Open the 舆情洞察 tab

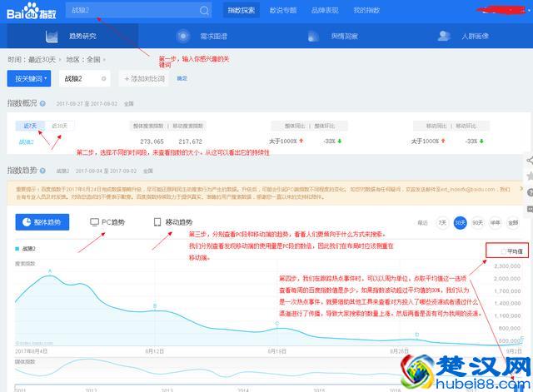(x=332, y=36)
